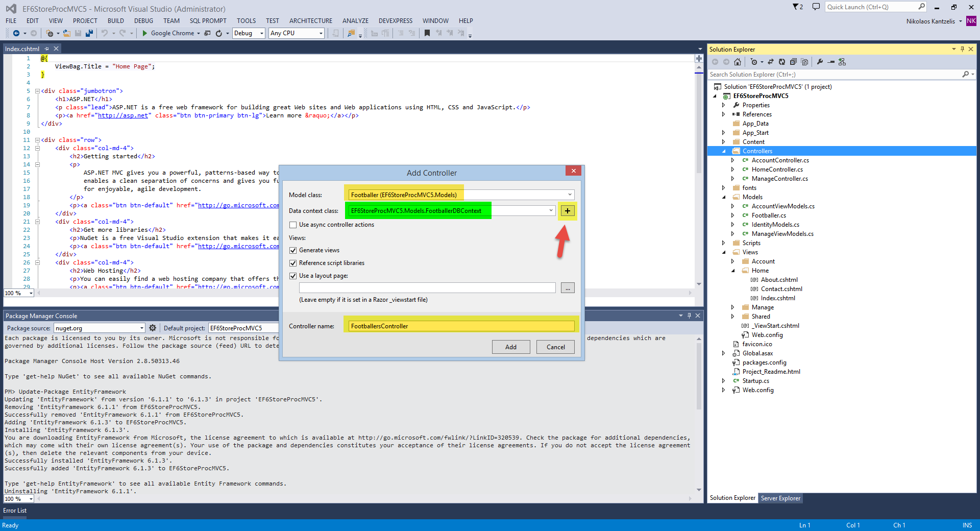The image size is (980, 531).
Task: Click the layout page path input field
Action: point(427,287)
